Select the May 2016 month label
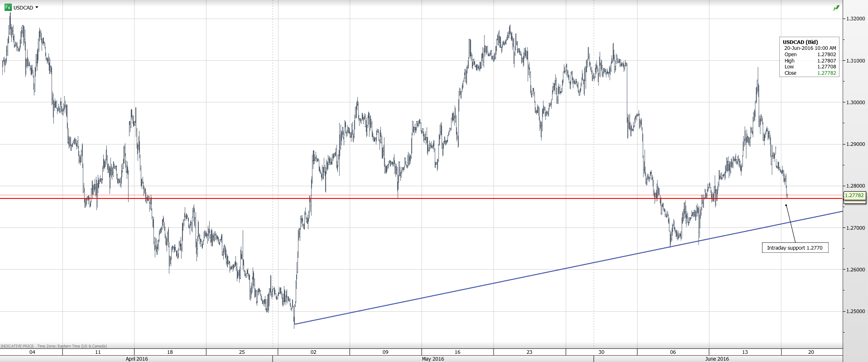The height and width of the screenshot is (362, 868). tap(433, 359)
